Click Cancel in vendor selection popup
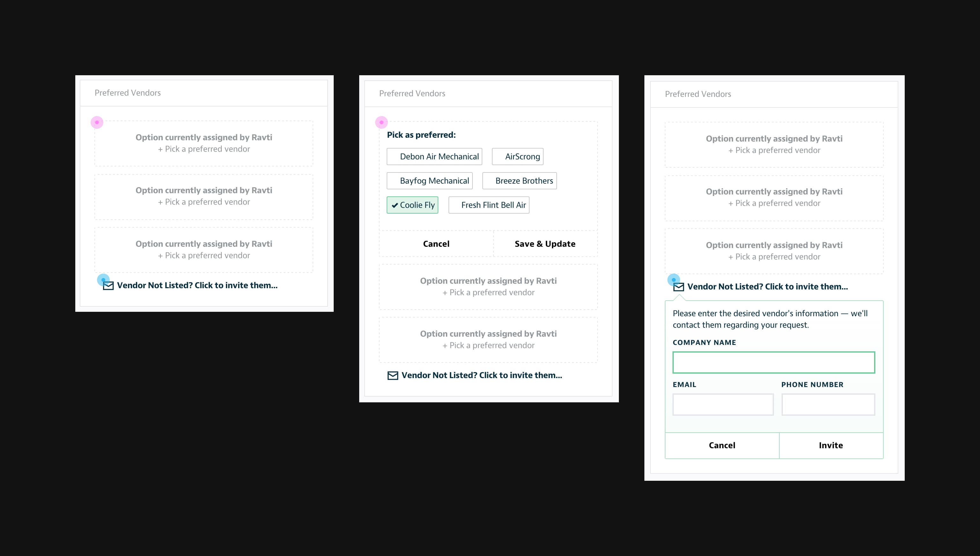The width and height of the screenshot is (980, 556). (435, 243)
